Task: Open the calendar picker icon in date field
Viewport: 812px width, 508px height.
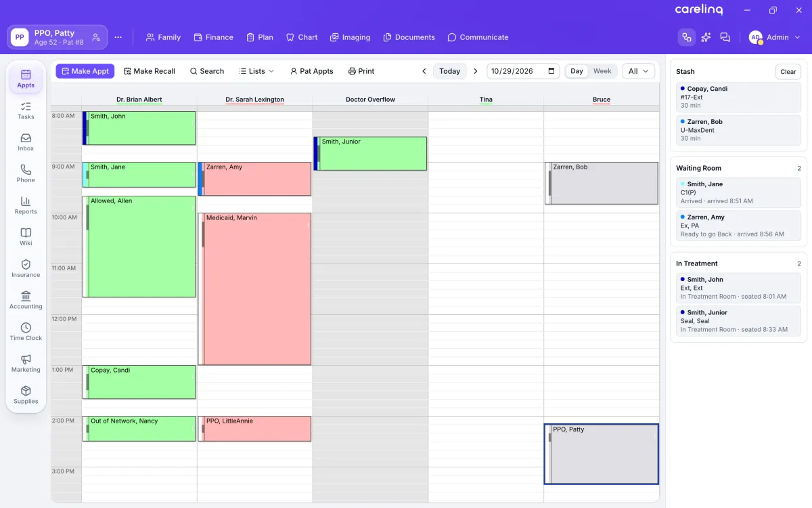Action: pyautogui.click(x=551, y=71)
